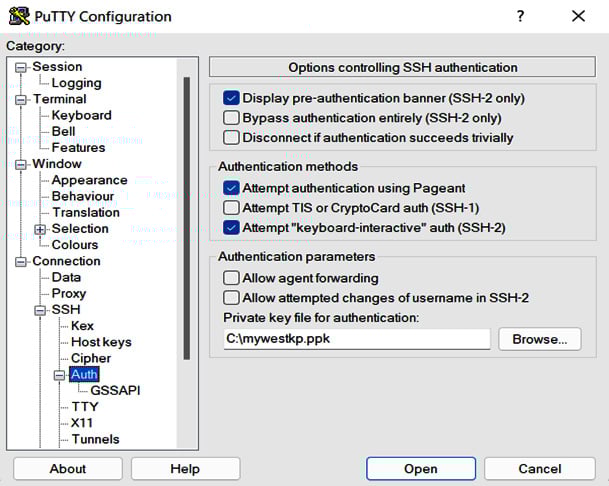609x486 pixels.
Task: Open Appearance category
Action: coord(89,180)
